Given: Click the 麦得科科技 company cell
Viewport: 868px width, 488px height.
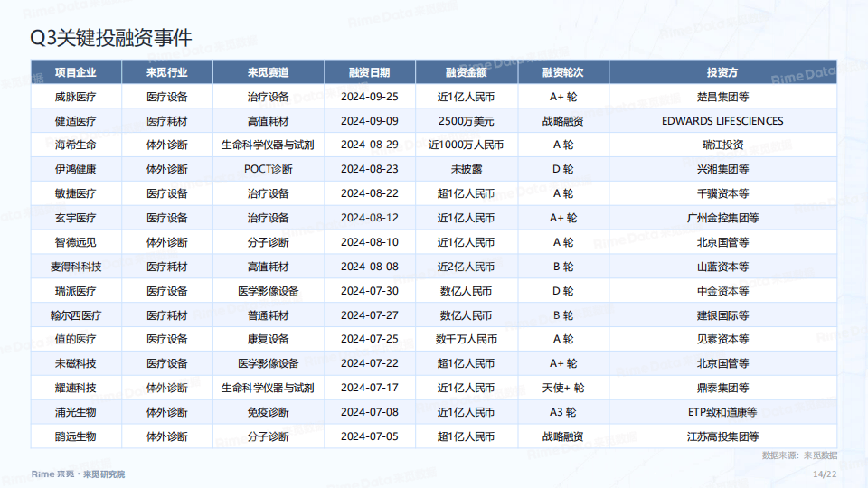Looking at the screenshot, I should pyautogui.click(x=76, y=267).
